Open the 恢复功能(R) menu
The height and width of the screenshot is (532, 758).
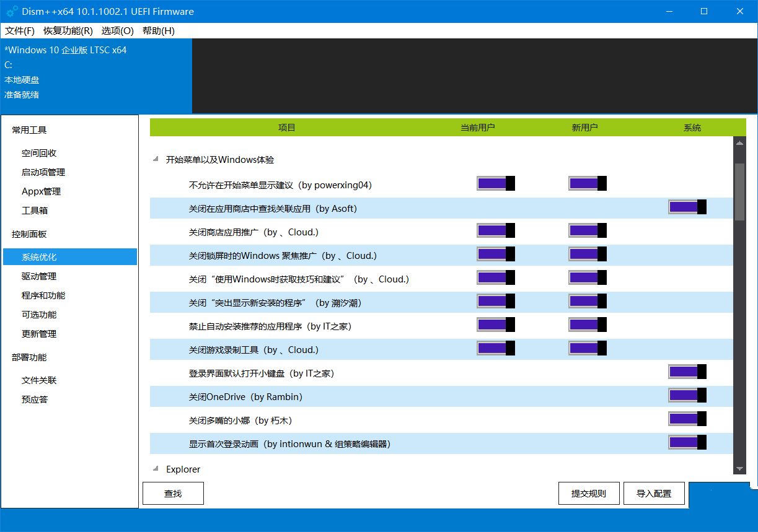[x=68, y=31]
